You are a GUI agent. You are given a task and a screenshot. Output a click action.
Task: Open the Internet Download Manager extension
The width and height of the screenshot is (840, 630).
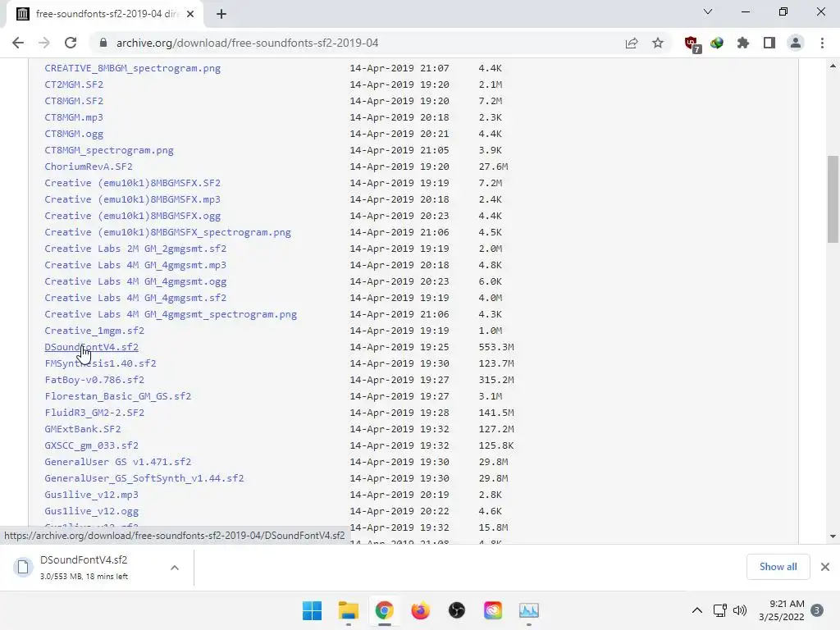[717, 43]
